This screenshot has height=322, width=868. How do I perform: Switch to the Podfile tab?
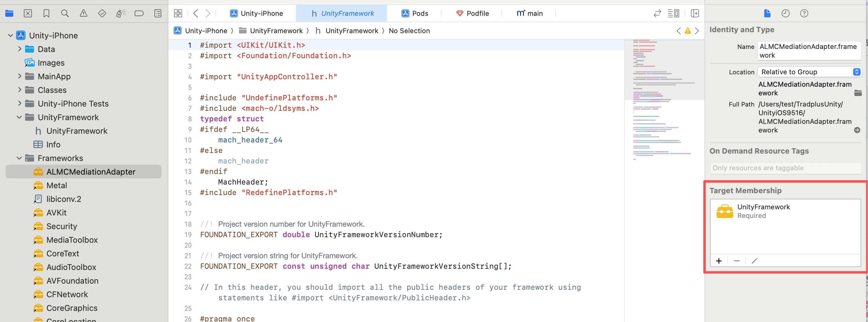[x=472, y=14]
